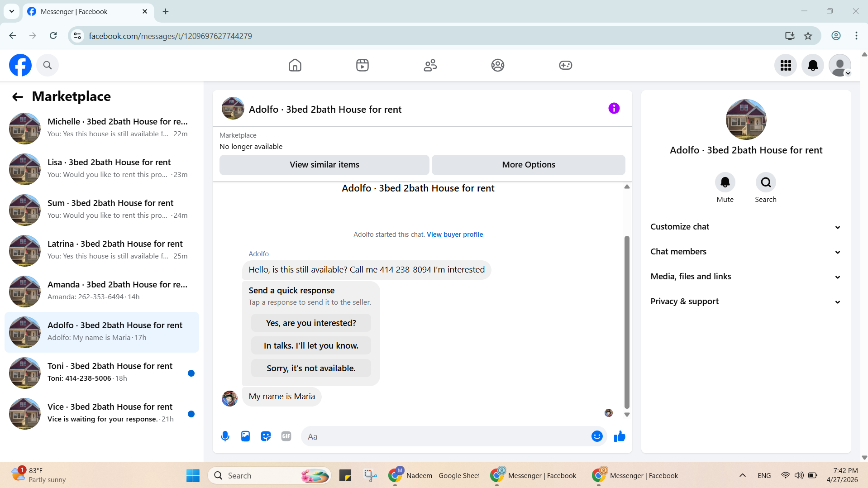Viewport: 868px width, 488px height.
Task: Open conversation information purple info icon
Action: click(x=614, y=108)
